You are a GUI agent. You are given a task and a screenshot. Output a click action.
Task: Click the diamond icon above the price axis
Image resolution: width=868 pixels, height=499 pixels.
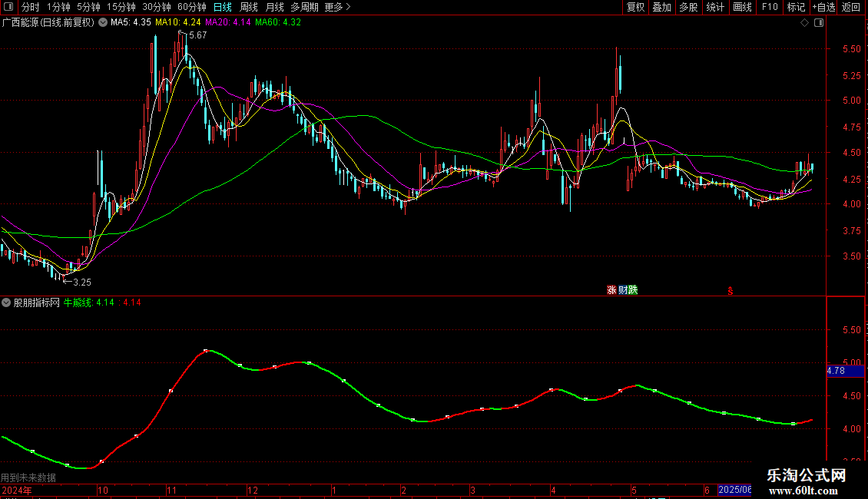click(x=805, y=23)
